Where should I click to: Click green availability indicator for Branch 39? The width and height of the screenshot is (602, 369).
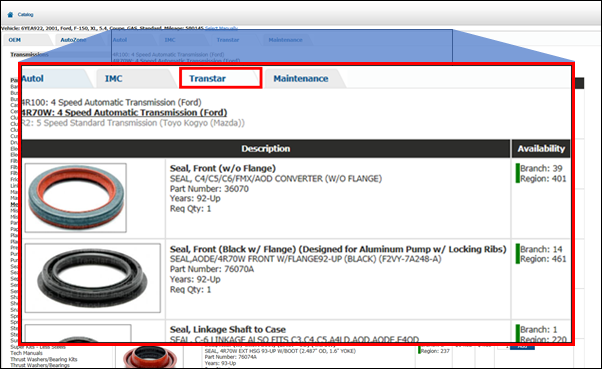[518, 173]
